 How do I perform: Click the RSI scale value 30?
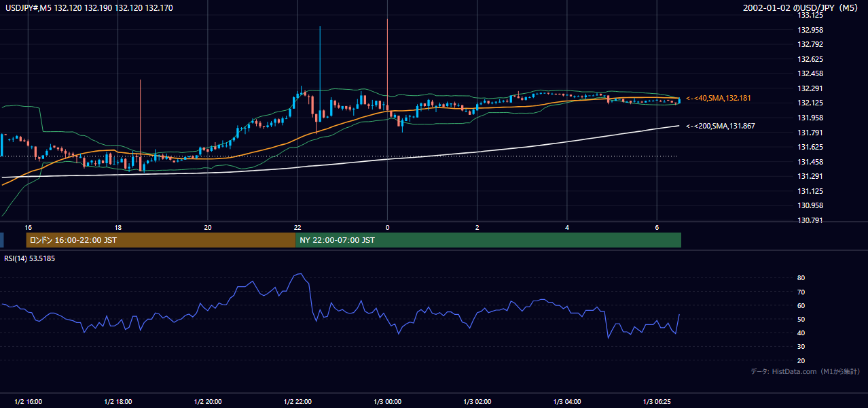(801, 347)
